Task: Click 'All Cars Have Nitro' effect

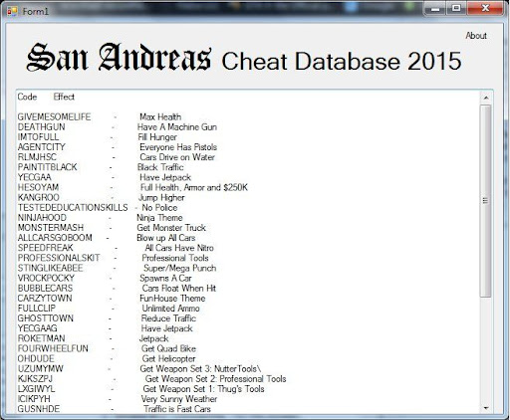Action: (179, 248)
